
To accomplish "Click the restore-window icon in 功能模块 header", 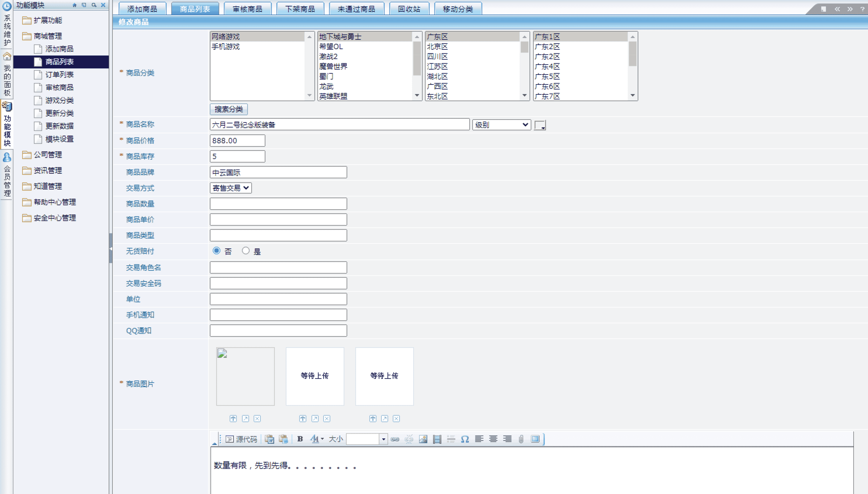I will point(84,5).
